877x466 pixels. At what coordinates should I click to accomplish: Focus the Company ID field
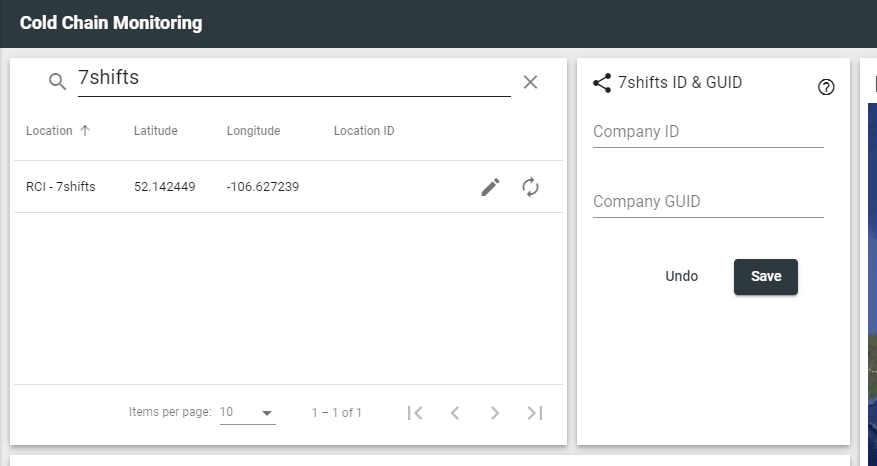[707, 132]
